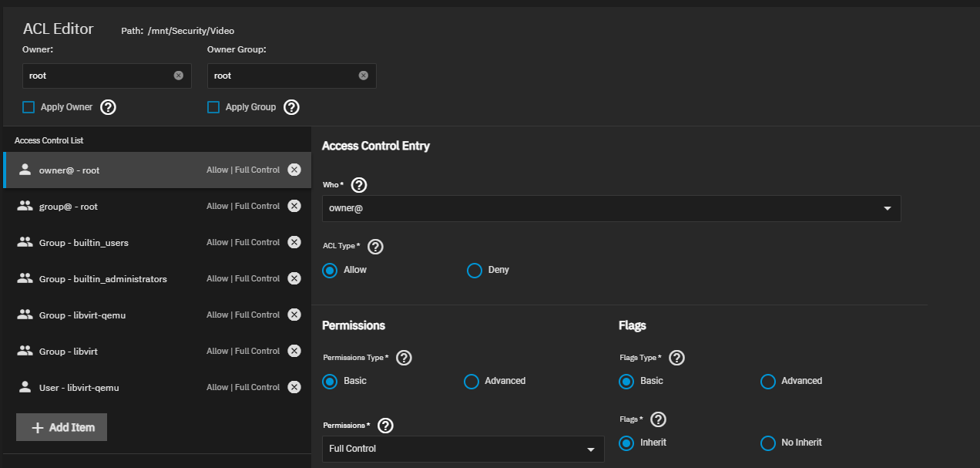Image resolution: width=980 pixels, height=468 pixels.
Task: Click into the Owner Group input field
Action: 281,76
